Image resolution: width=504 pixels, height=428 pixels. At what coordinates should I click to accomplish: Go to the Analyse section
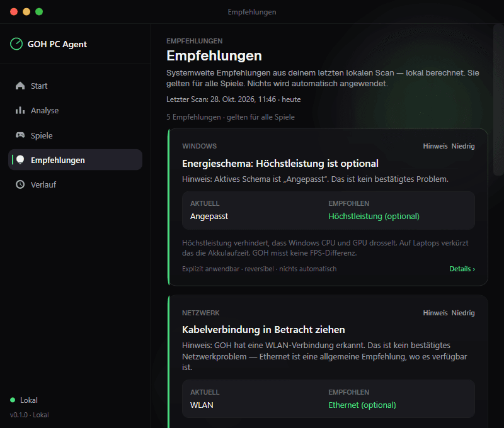click(x=75, y=110)
